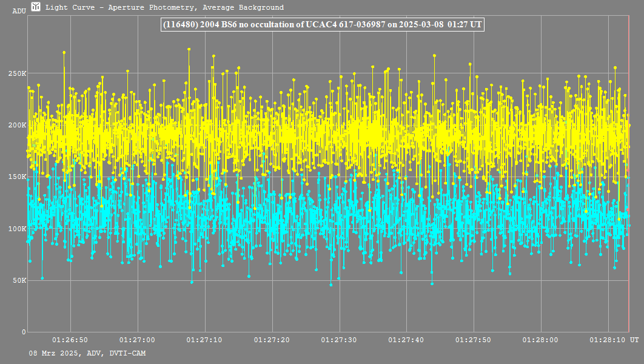Select the 01:27:40 time axis marker

pyautogui.click(x=406, y=340)
